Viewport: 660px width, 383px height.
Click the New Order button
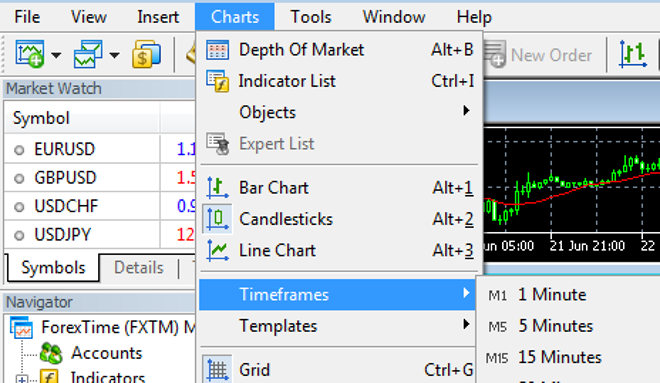pos(538,55)
